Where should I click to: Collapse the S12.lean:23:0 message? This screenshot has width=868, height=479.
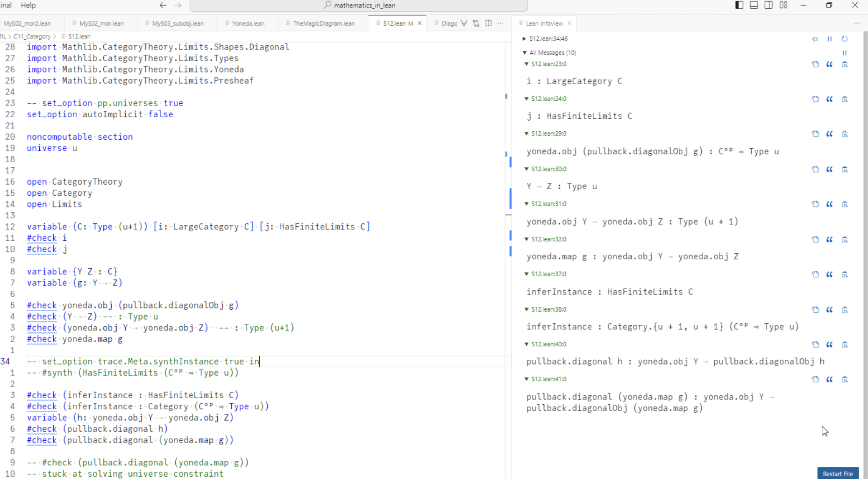pos(526,64)
